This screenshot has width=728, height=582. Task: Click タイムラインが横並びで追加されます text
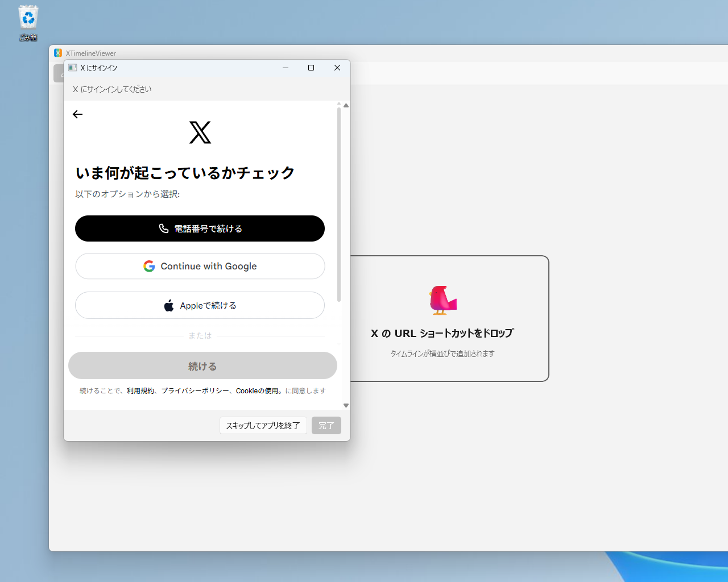[442, 354]
